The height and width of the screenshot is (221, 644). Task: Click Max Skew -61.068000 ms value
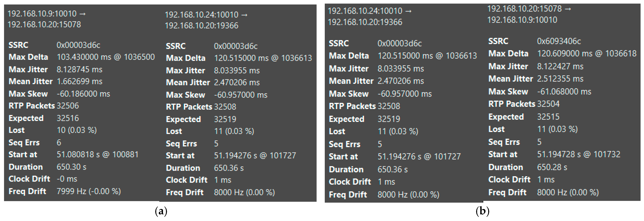(x=564, y=91)
